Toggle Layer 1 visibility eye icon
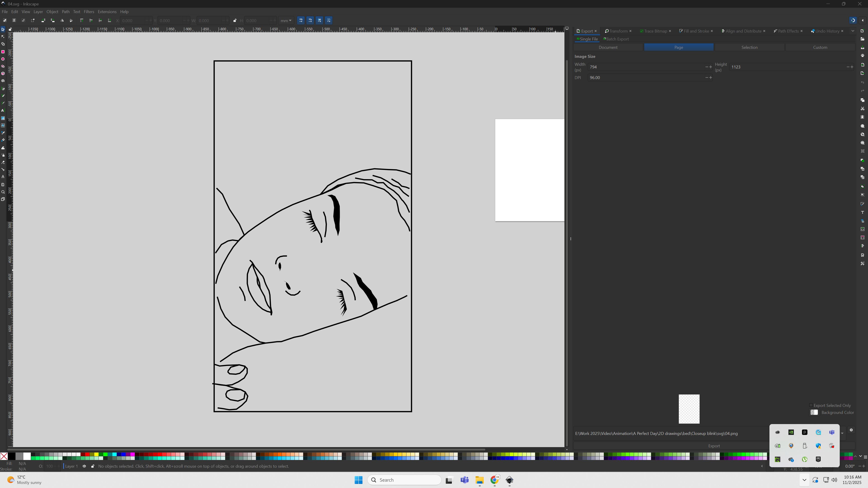Viewport: 868px width, 488px height. [x=84, y=467]
